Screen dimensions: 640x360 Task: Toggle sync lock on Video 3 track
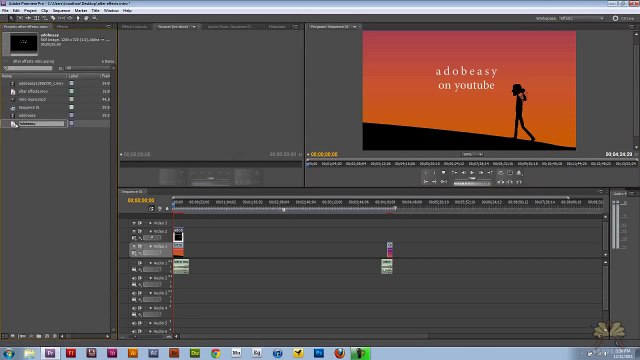point(140,223)
